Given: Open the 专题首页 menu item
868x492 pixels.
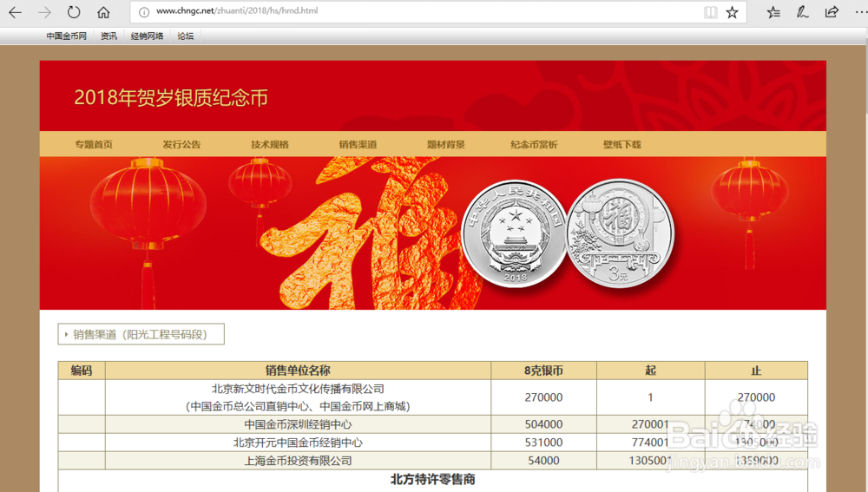Looking at the screenshot, I should (94, 144).
